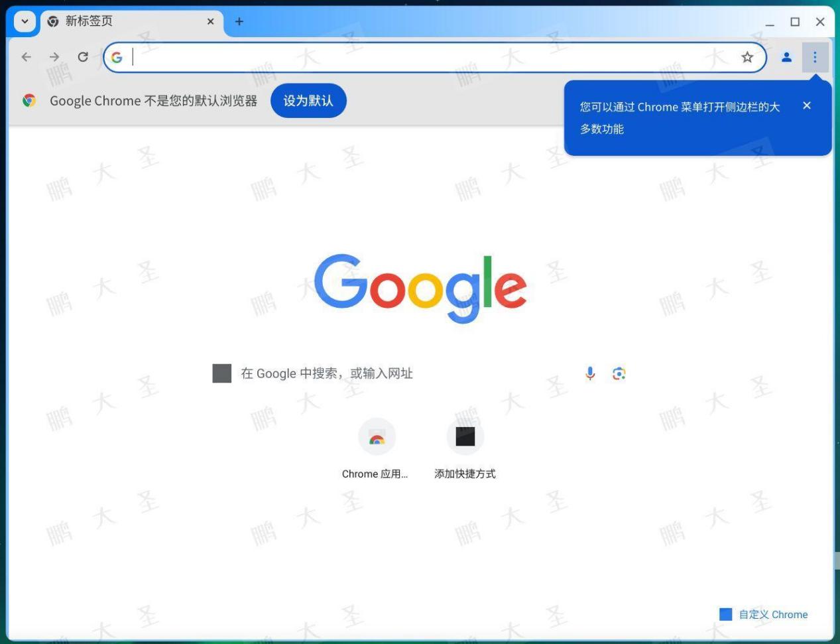Open the Chrome profile avatar icon
The height and width of the screenshot is (644, 840).
786,57
